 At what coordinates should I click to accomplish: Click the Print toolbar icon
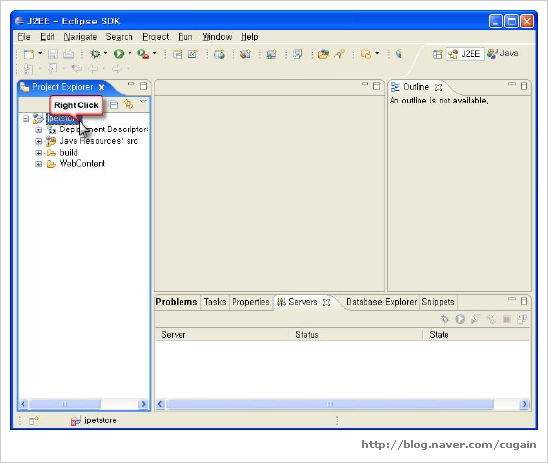(68, 54)
